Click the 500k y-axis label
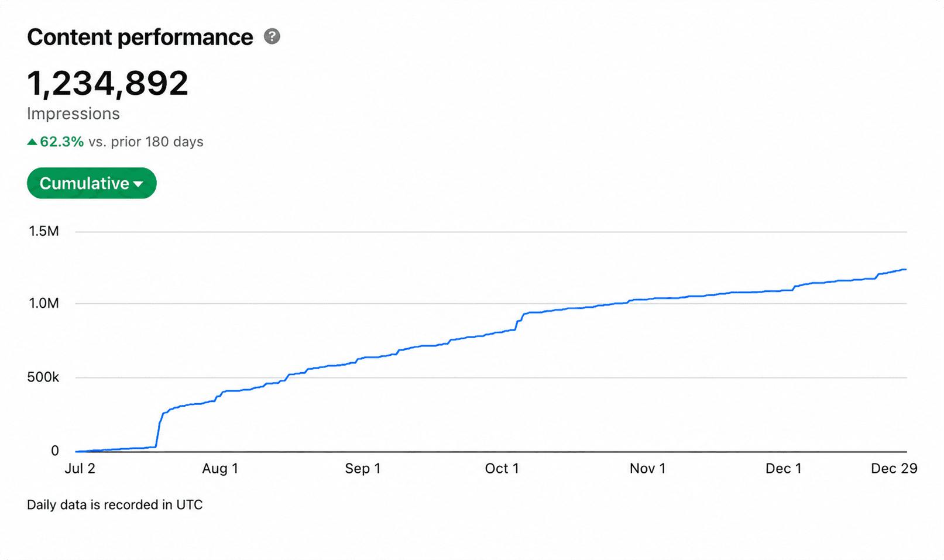 43,377
